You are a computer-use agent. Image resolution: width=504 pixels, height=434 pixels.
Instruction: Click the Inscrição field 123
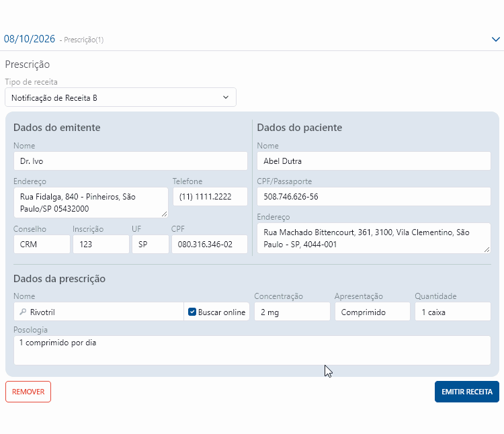(101, 244)
